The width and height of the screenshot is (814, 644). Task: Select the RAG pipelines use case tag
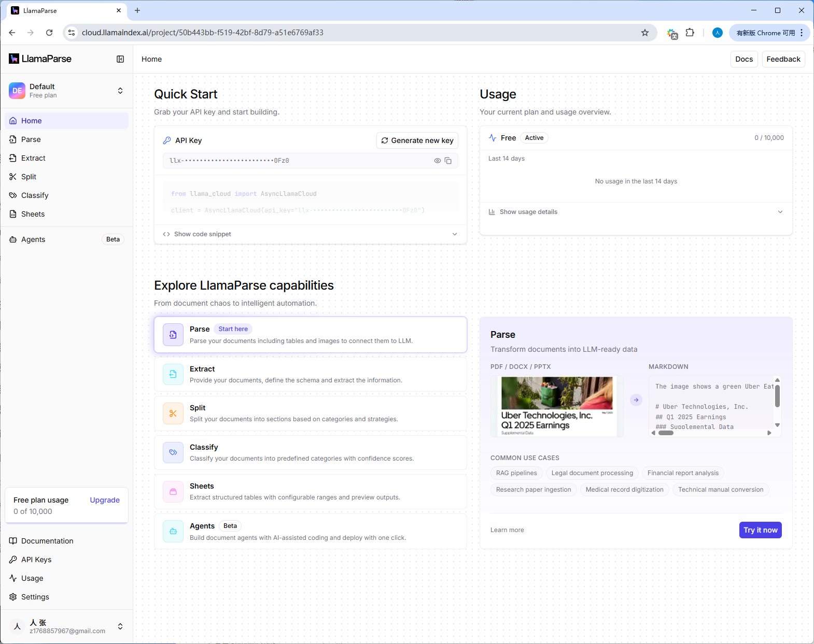[516, 473]
